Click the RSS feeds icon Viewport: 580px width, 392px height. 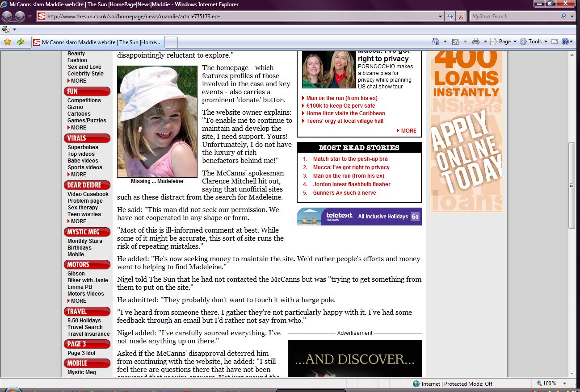click(455, 42)
